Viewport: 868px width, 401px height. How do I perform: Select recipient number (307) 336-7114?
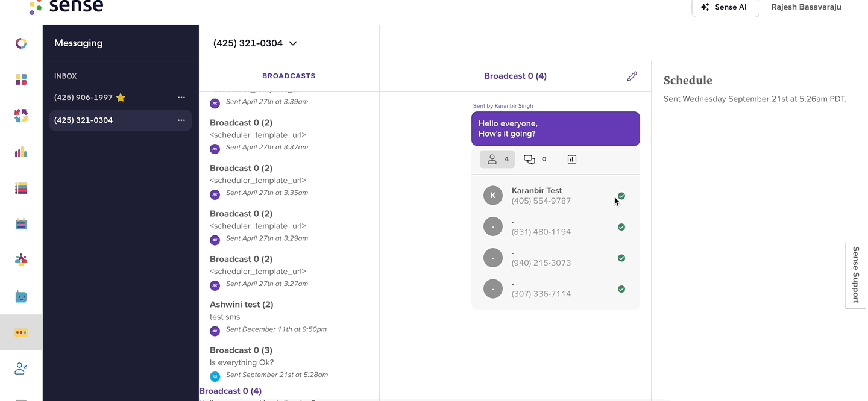point(556,289)
